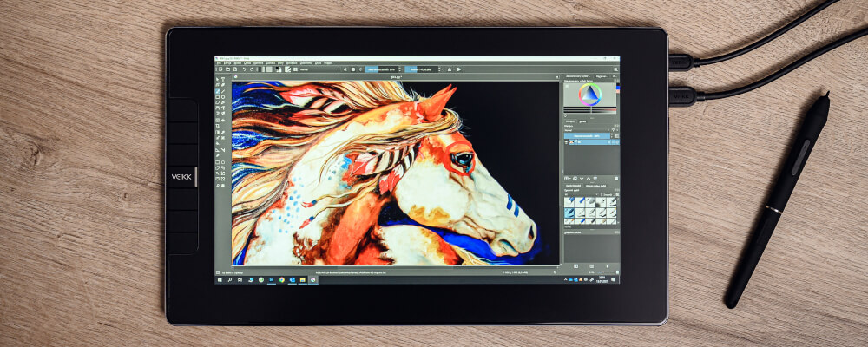Screen dimensions: 868x347
Task: Select the first brush preset thumbnail
Action: (569, 202)
